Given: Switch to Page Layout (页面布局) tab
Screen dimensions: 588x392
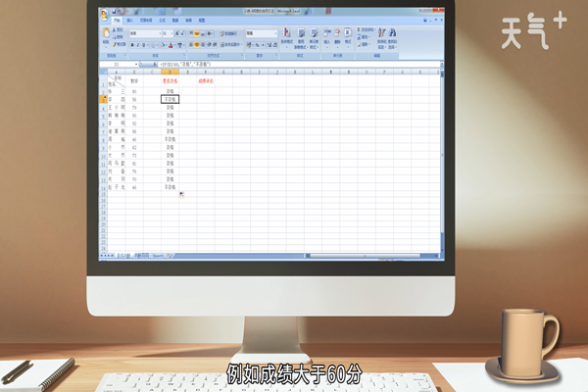Looking at the screenshot, I should [146, 21].
